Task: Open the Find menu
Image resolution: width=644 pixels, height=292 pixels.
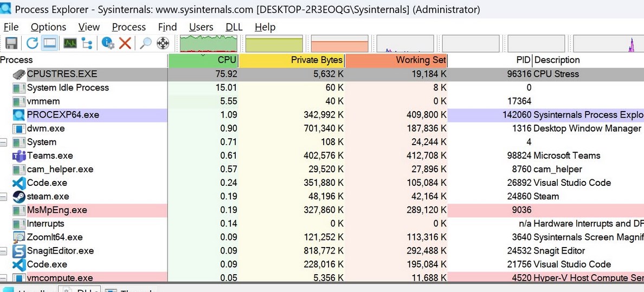Action: (167, 27)
